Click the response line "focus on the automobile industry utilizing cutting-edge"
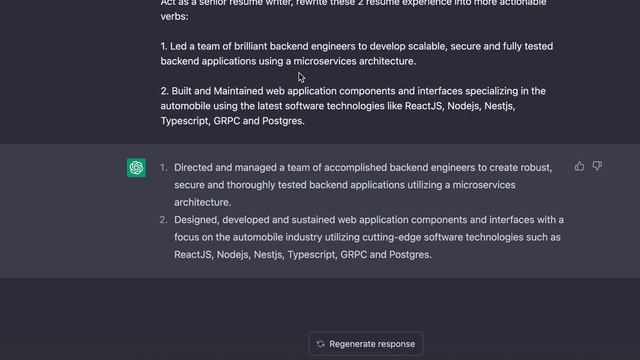 click(298, 237)
